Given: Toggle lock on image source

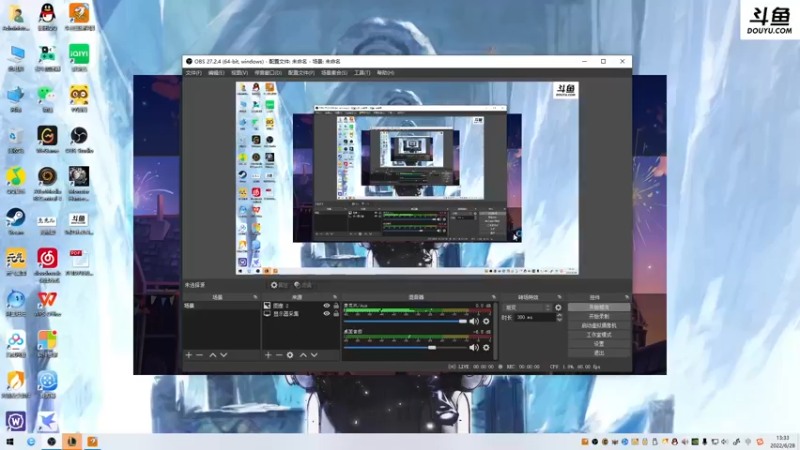Looking at the screenshot, I should click(x=336, y=306).
